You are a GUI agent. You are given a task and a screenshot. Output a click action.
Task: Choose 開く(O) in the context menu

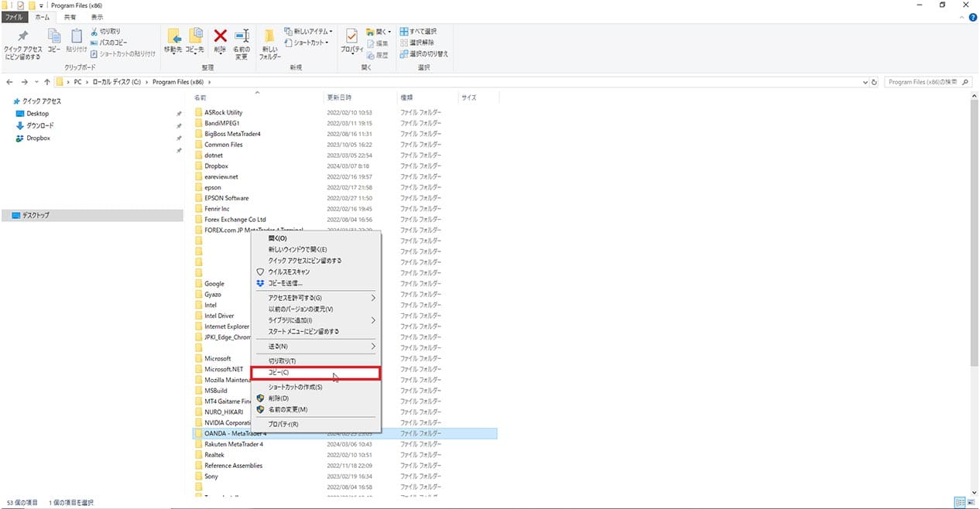(317, 238)
